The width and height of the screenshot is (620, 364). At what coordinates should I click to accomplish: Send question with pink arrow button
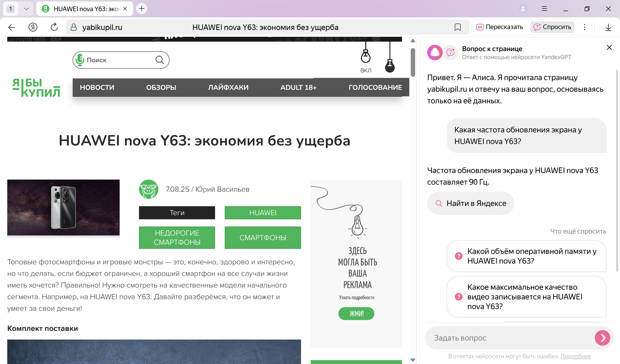click(x=602, y=338)
